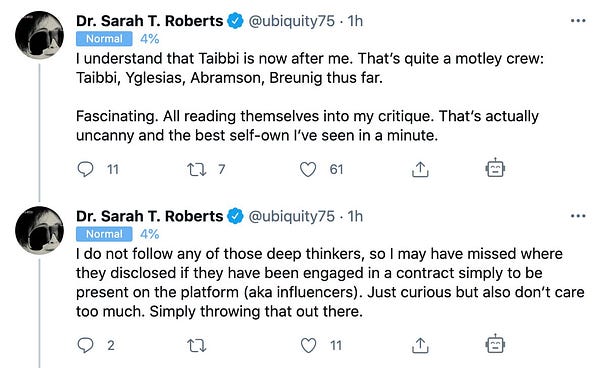Like the second tweet with 11 likes

(308, 345)
